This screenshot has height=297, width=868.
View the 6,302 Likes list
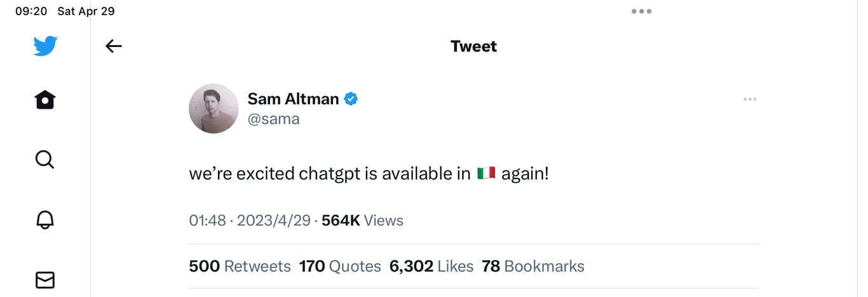tap(431, 266)
